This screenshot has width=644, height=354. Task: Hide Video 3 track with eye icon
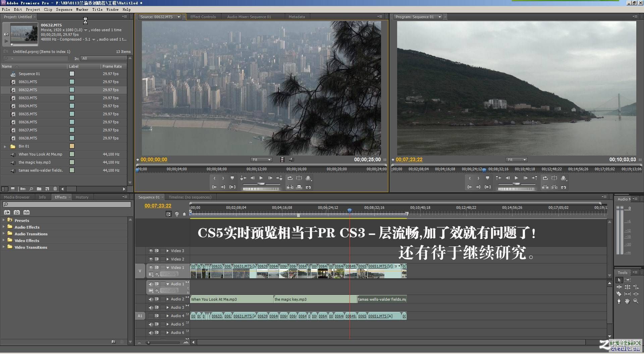click(151, 251)
